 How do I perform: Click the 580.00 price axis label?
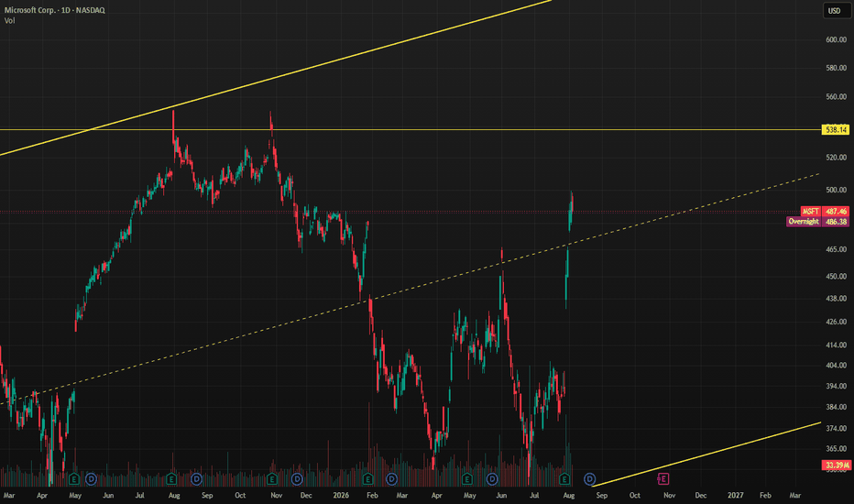(x=836, y=68)
